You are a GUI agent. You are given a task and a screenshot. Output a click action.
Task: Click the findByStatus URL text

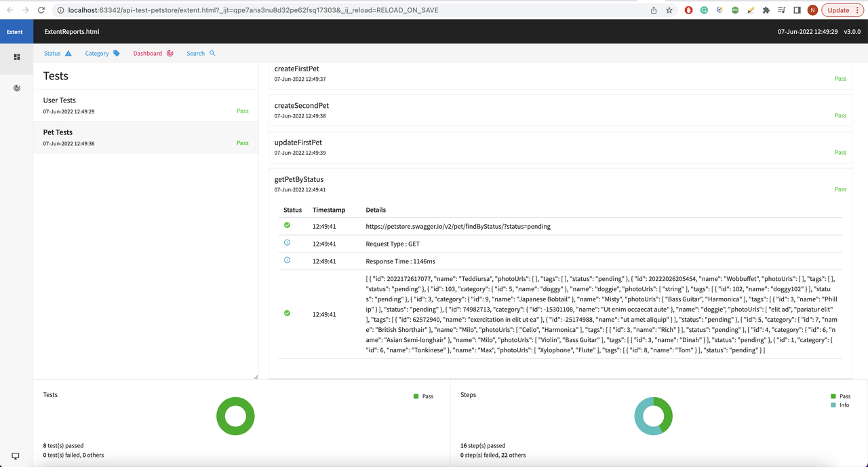(458, 226)
